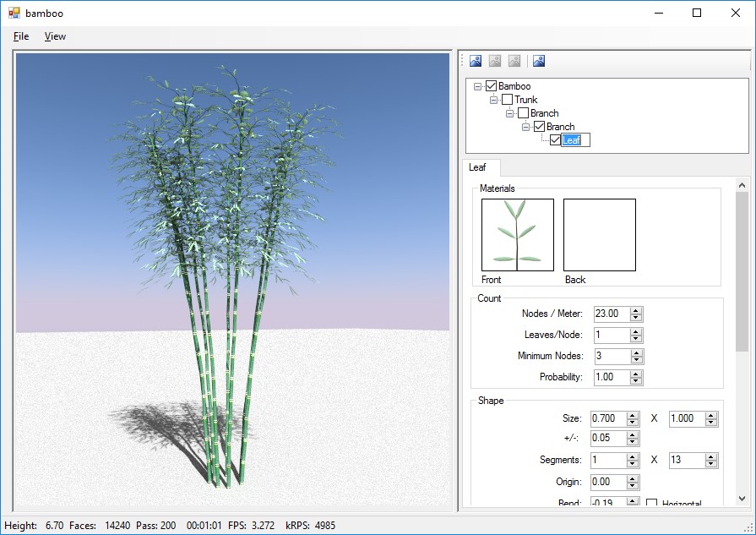Decrease Size 1.000 with down arrow
The width and height of the screenshot is (756, 535).
711,422
